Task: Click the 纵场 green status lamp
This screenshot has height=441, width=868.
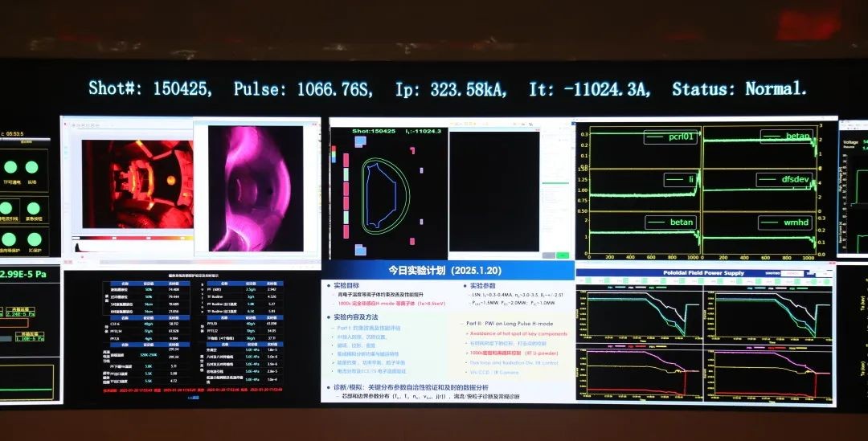Action: (32, 167)
